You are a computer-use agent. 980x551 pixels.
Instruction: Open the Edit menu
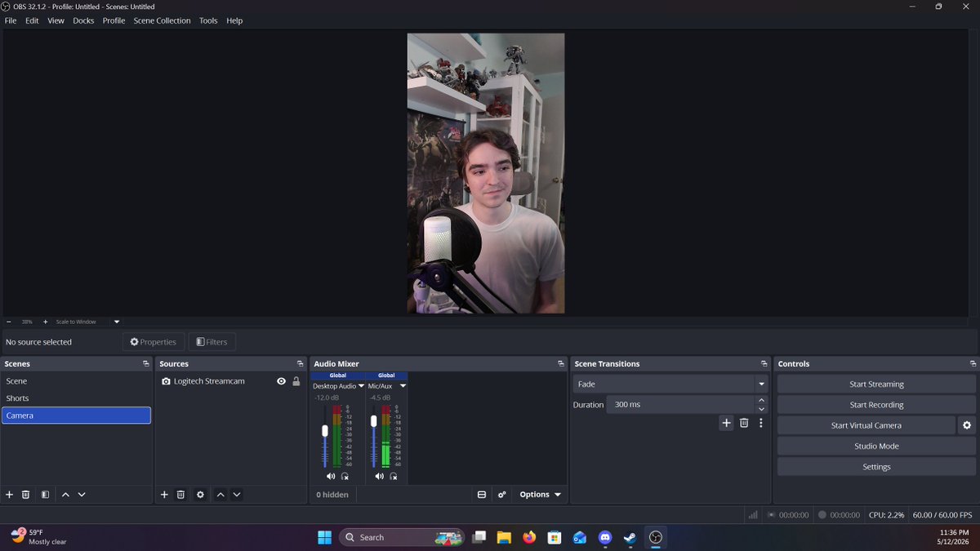click(x=32, y=20)
